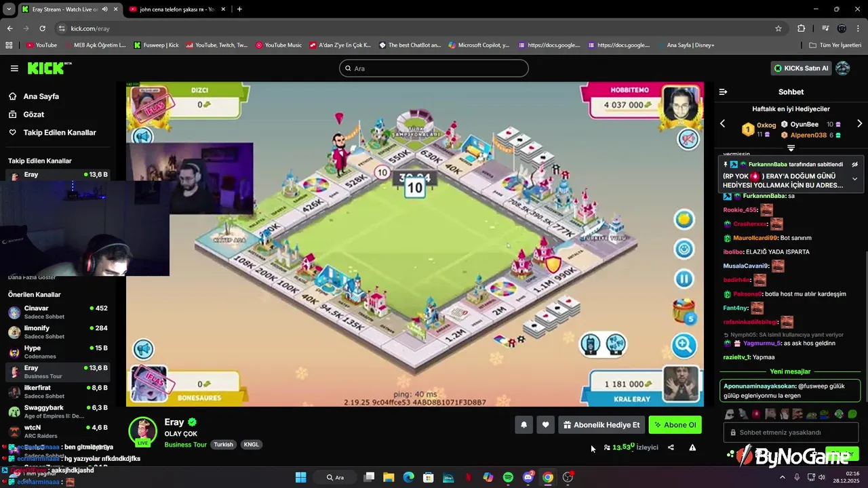Open Eray's live avatar

pos(143,432)
